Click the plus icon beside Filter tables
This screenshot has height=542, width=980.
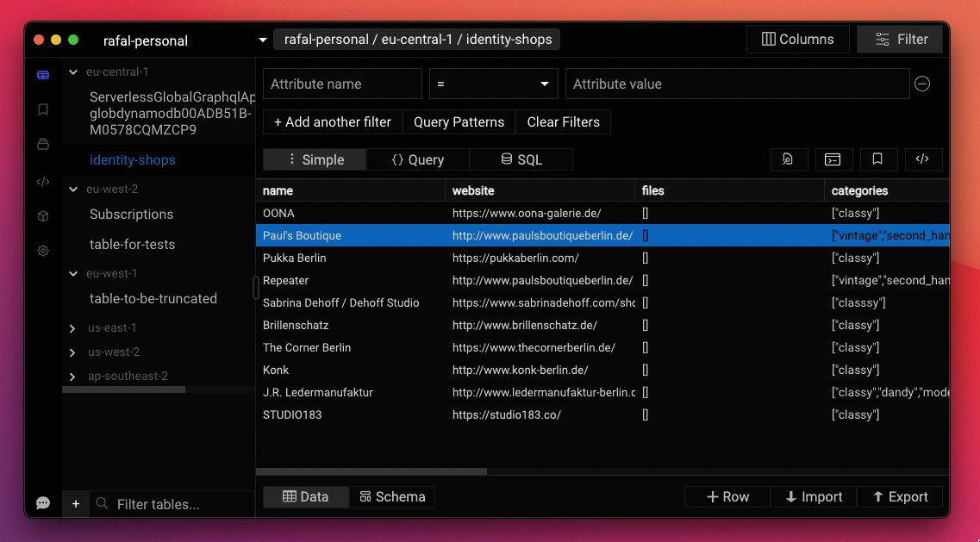click(x=76, y=504)
